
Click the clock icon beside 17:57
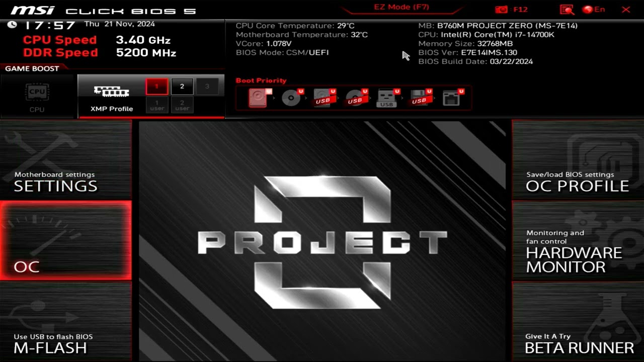pyautogui.click(x=12, y=24)
